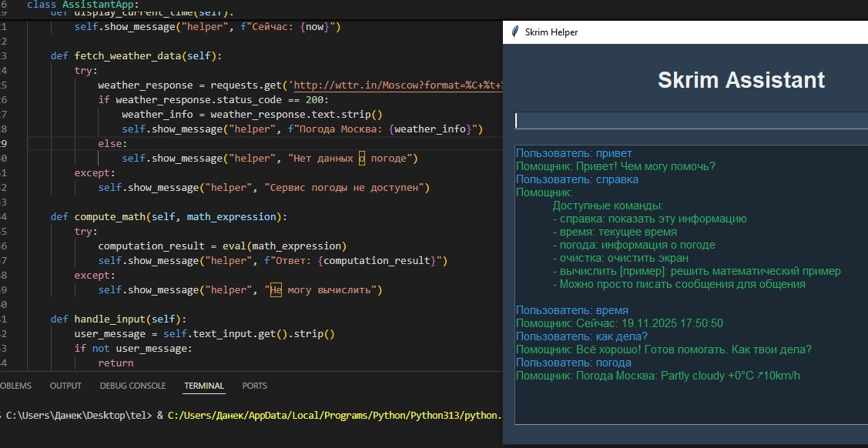868x448 pixels.
Task: Click the 'weather_info = weather_response.text.strip()' line
Action: click(253, 115)
